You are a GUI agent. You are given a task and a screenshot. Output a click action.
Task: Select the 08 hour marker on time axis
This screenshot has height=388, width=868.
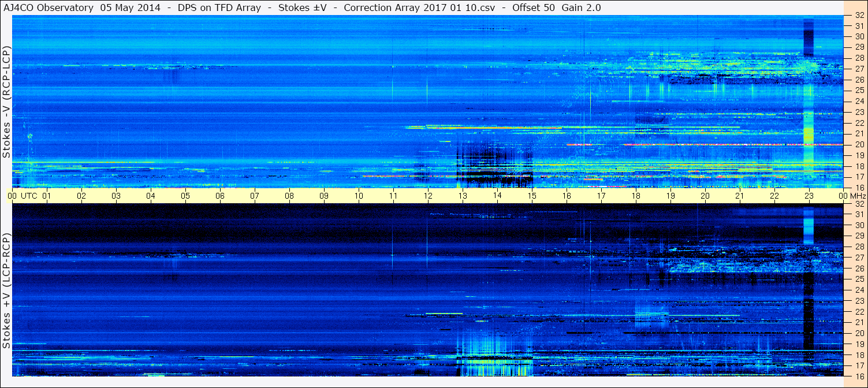pyautogui.click(x=289, y=196)
